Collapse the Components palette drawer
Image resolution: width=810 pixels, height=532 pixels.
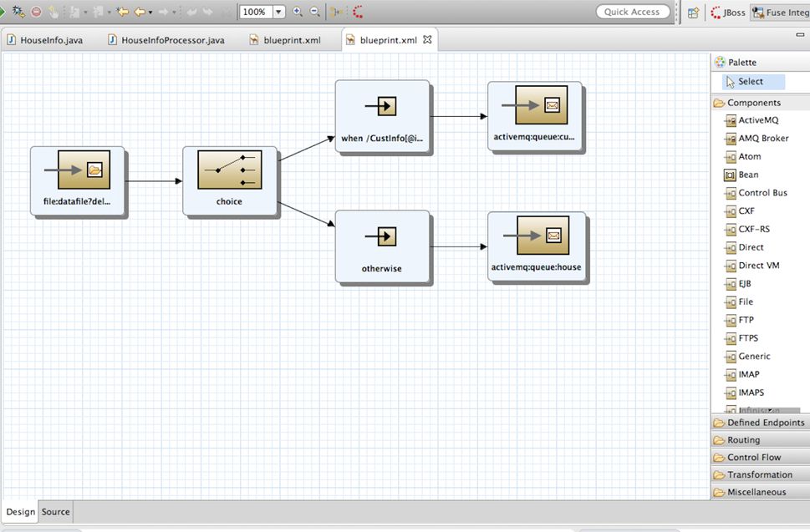point(753,103)
